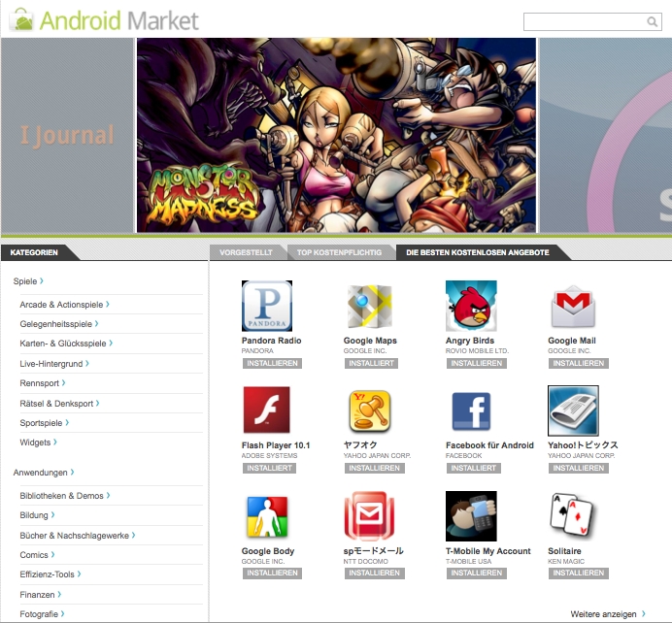The width and height of the screenshot is (672, 623).
Task: Open the sp mode mail icon
Action: point(369,516)
